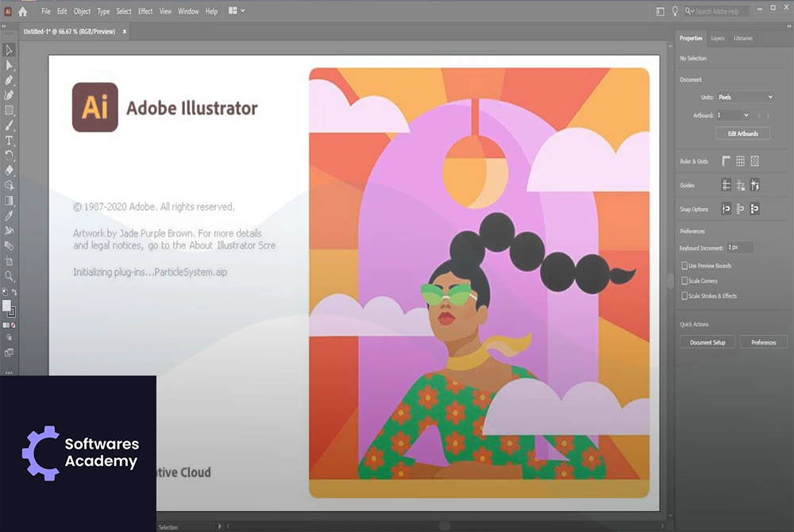Open the Effect menu

(x=145, y=11)
